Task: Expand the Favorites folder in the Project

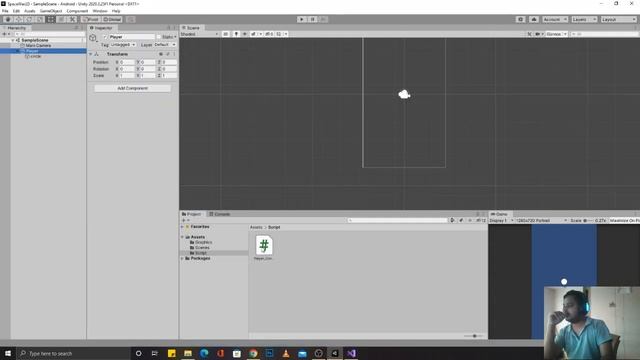Action: click(x=182, y=227)
